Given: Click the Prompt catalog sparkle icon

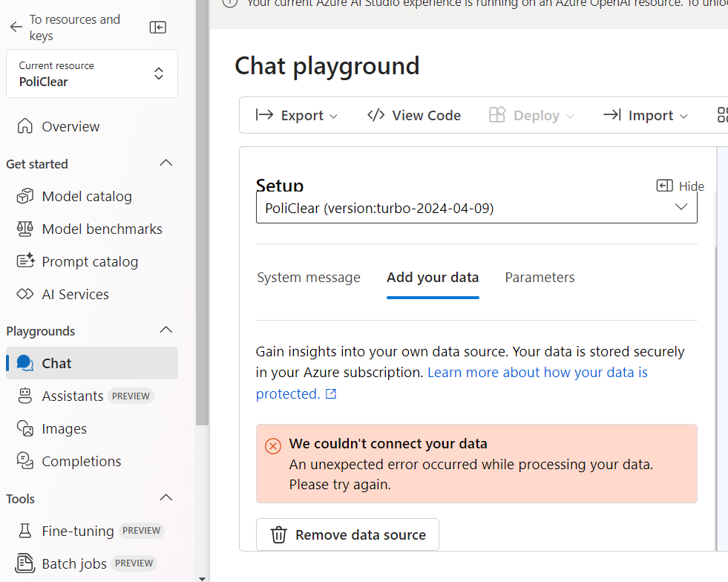Looking at the screenshot, I should [25, 261].
